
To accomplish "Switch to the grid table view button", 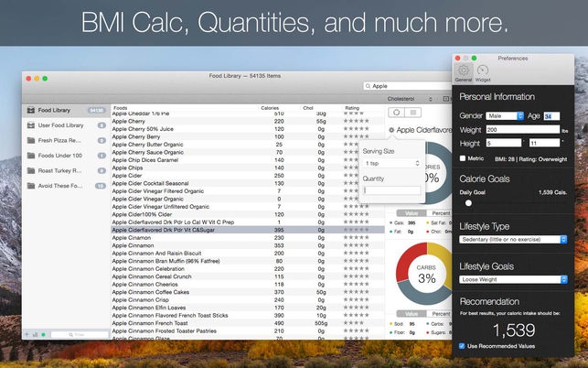I will 412,113.
